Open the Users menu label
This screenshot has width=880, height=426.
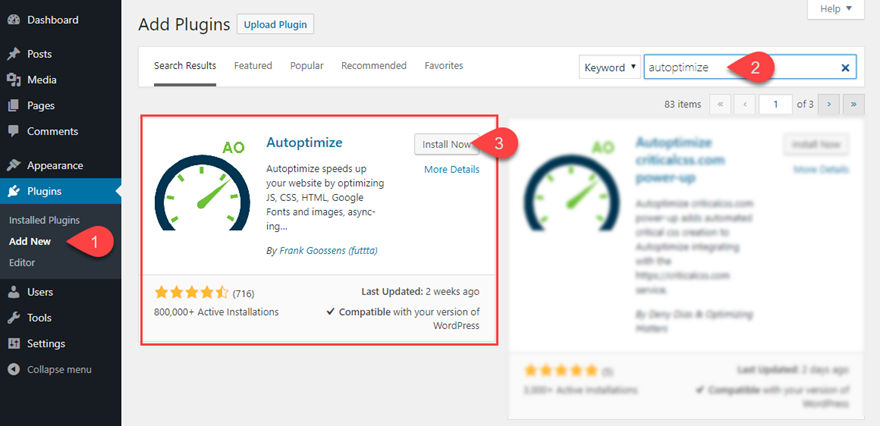click(40, 292)
